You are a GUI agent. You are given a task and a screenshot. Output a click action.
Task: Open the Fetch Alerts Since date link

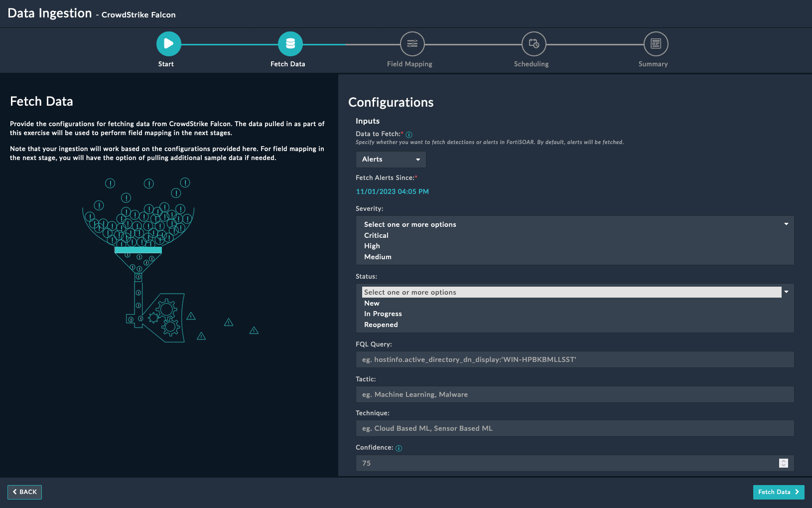coord(392,191)
